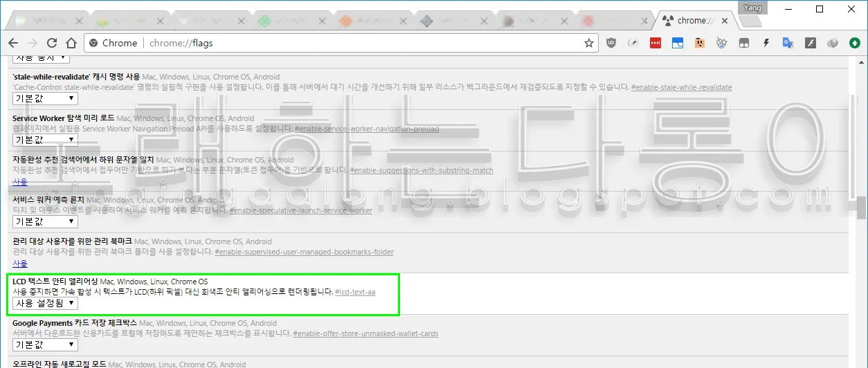The image size is (868, 368).
Task: Click 사용 link under 관리 대상 사용자 북마크
Action: 20,264
